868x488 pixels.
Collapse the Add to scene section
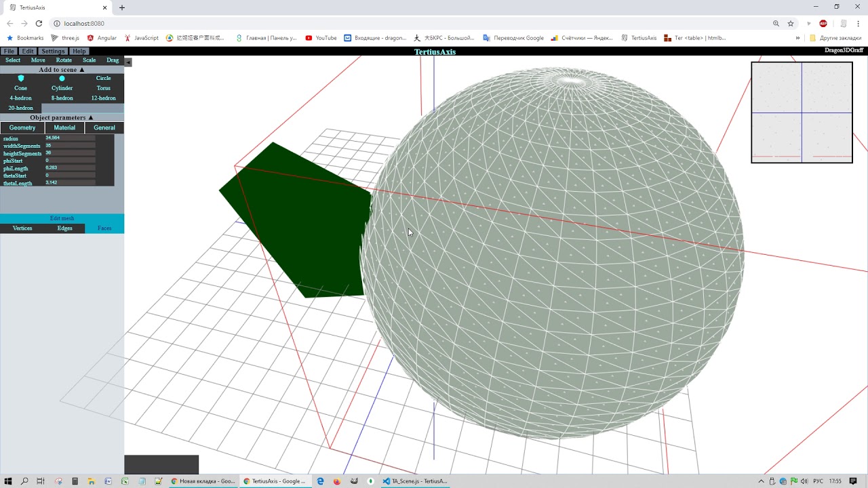[x=62, y=70]
